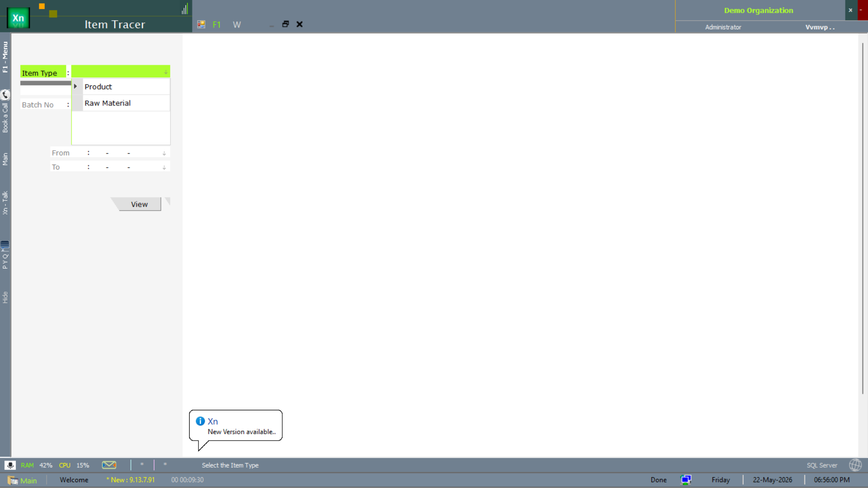Click the green Xn application logo
This screenshot has width=868, height=488.
18,18
